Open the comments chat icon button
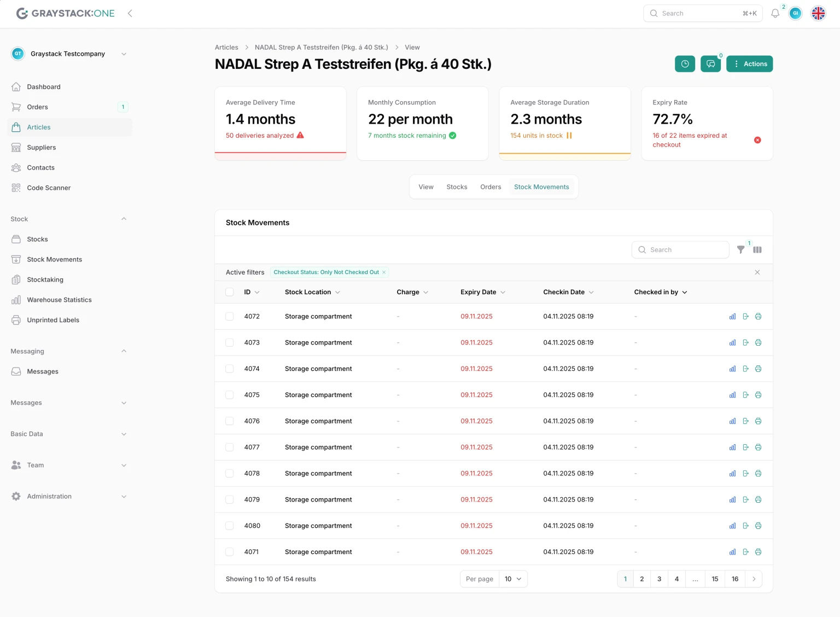This screenshot has width=840, height=617. [710, 64]
